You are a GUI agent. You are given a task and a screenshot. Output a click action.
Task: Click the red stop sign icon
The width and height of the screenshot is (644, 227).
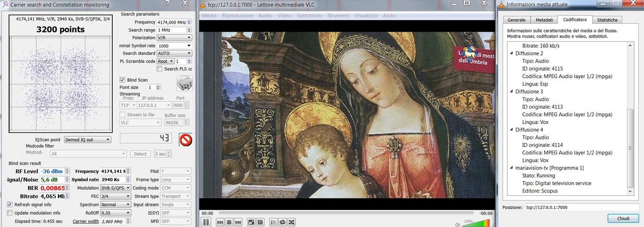coord(186,139)
